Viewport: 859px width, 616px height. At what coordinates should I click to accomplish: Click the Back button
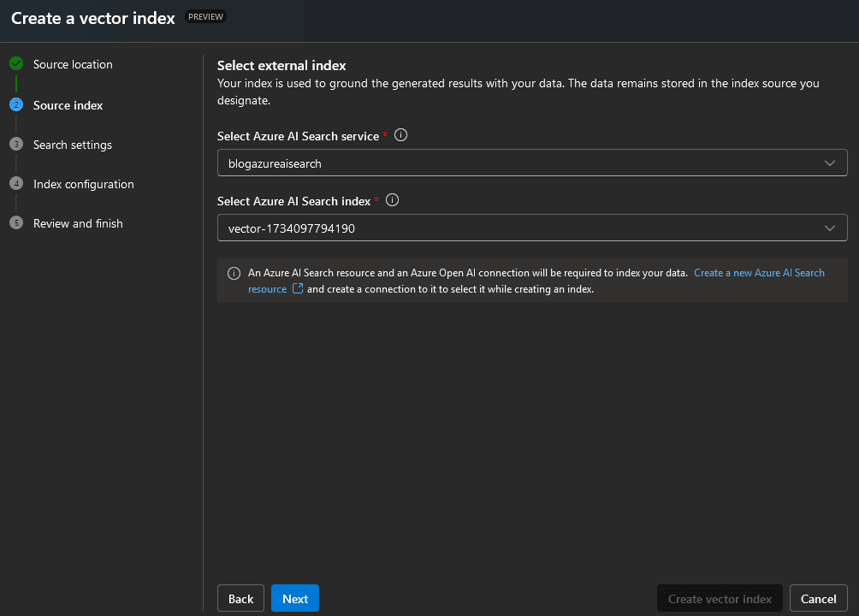pos(240,598)
